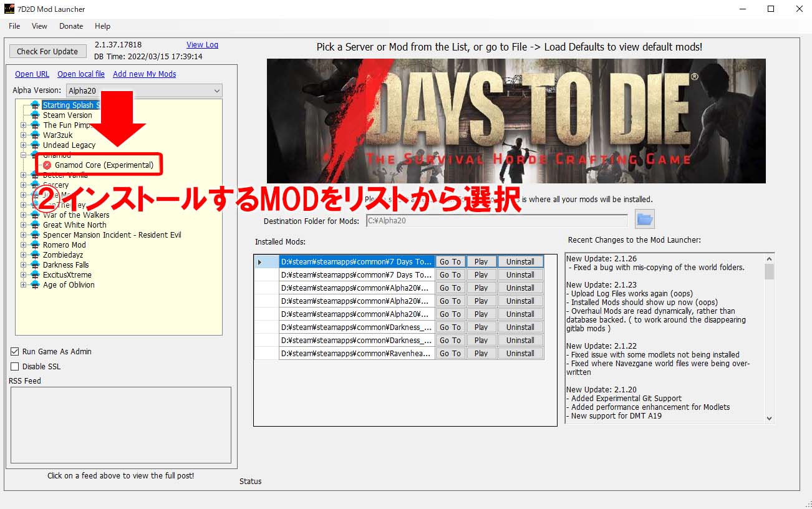
Task: Click the cloud icon next to Darkness Falls
Action: coord(34,264)
